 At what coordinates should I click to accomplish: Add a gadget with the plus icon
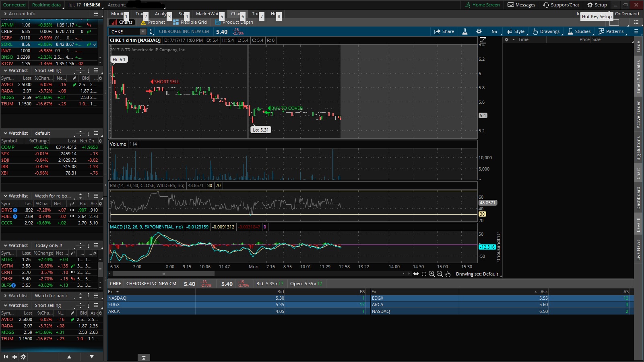coord(14,357)
